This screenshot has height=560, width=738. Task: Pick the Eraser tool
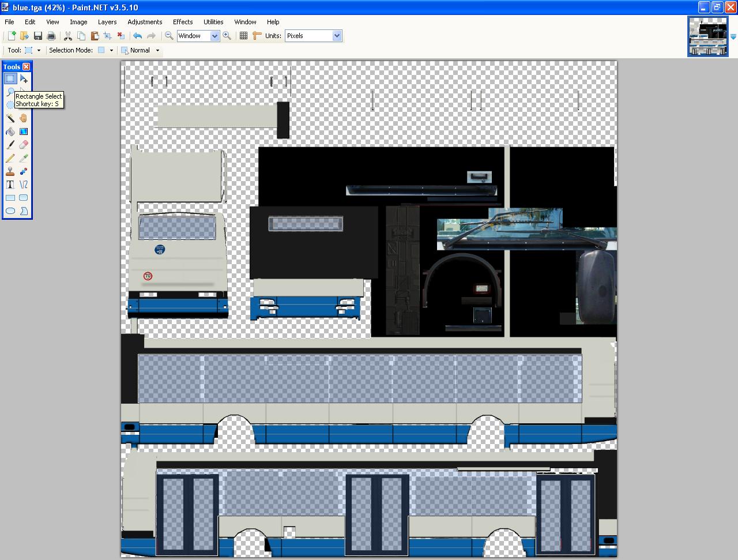(24, 145)
